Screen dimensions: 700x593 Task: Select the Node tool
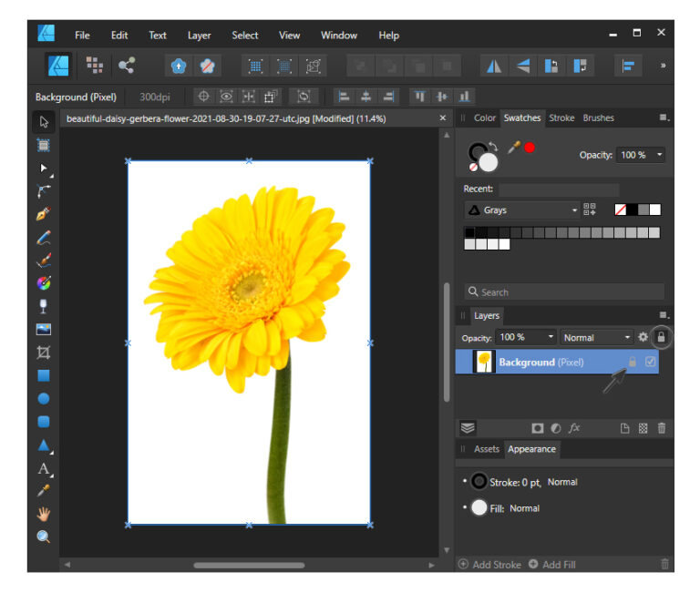44,169
